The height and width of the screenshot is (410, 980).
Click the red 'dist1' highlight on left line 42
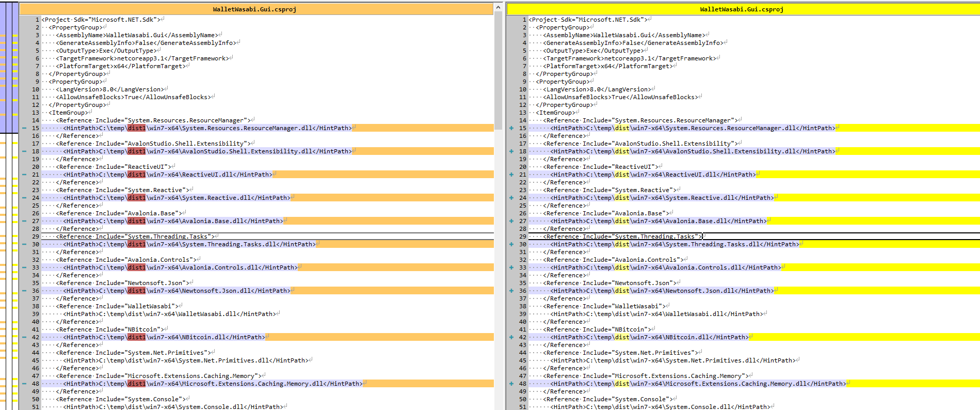137,337
